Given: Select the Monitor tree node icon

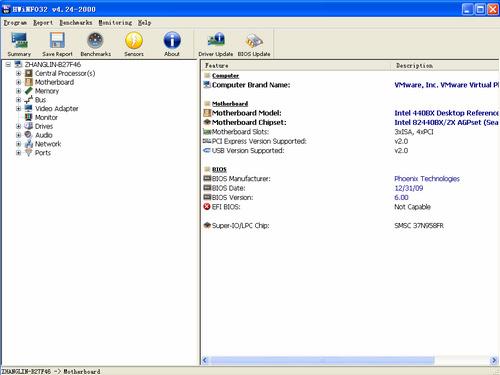Looking at the screenshot, I should click(x=29, y=117).
